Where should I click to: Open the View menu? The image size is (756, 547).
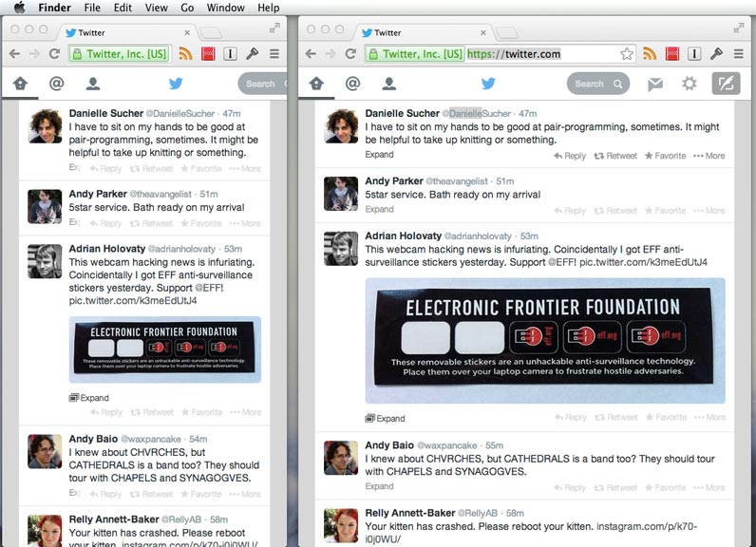tap(156, 8)
